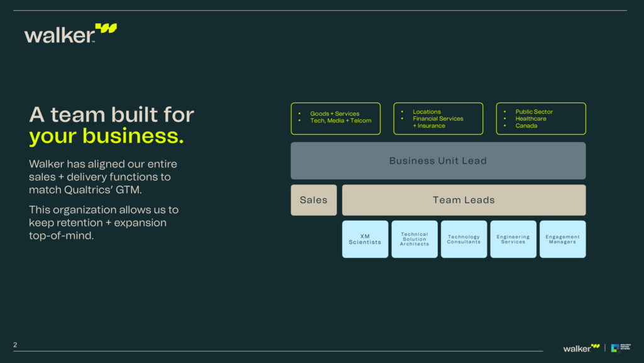Image resolution: width=644 pixels, height=363 pixels.
Task: Click the 'A team built for' heading
Action: coord(111,114)
